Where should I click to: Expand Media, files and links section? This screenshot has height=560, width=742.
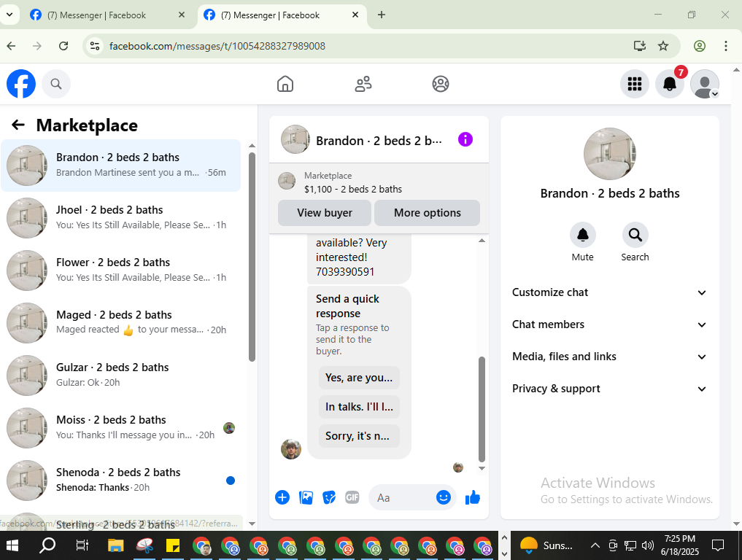(609, 357)
